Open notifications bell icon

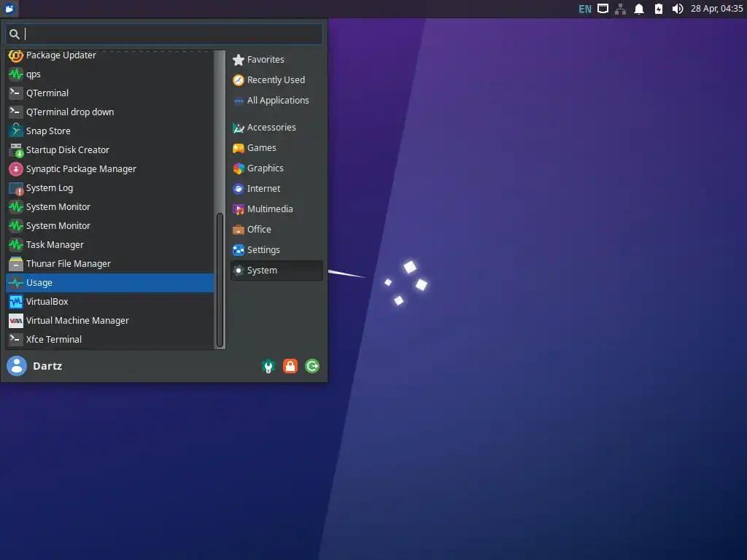639,9
